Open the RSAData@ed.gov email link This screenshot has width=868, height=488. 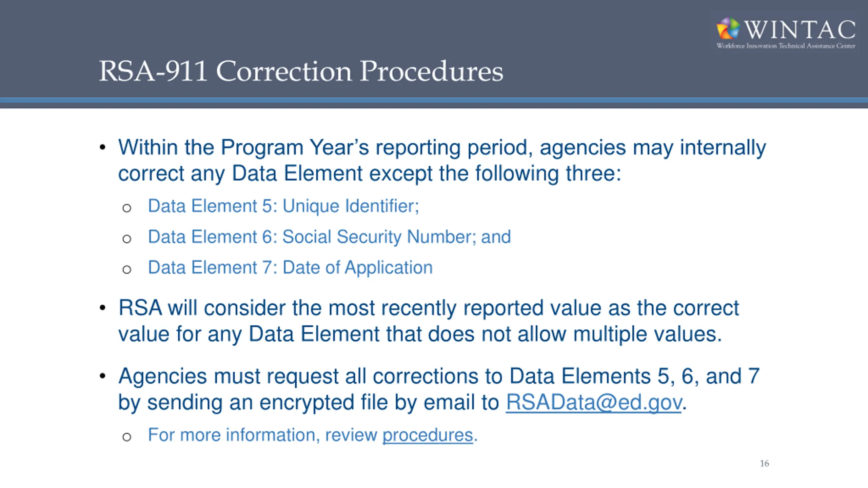coord(594,402)
